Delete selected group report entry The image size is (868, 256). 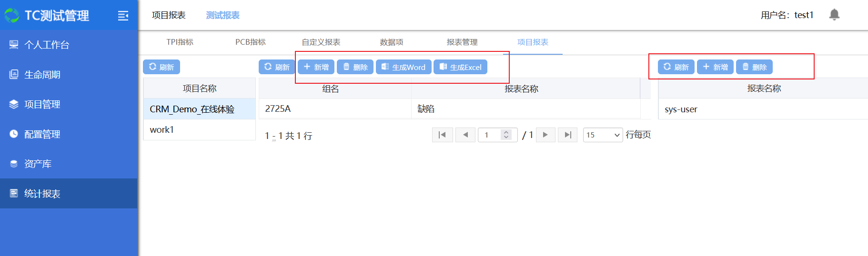355,67
